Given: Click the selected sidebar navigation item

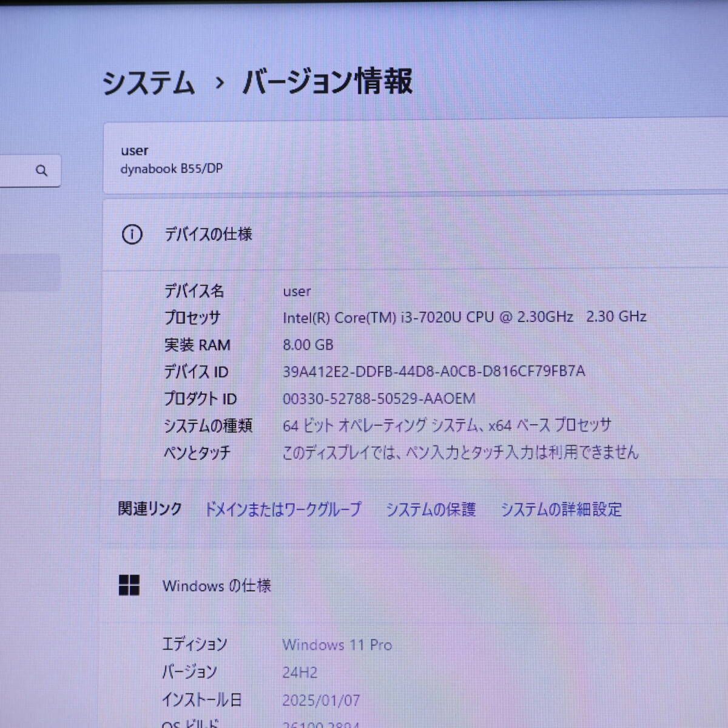Looking at the screenshot, I should point(30,273).
